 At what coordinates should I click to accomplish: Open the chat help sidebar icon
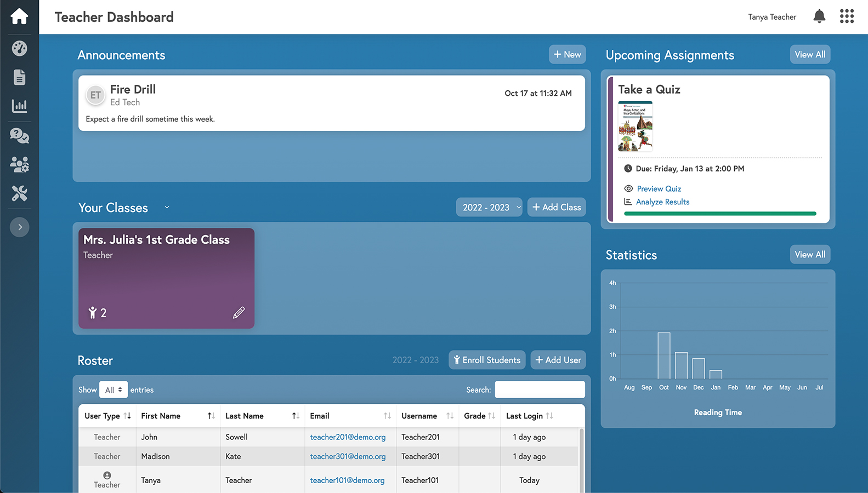[19, 135]
